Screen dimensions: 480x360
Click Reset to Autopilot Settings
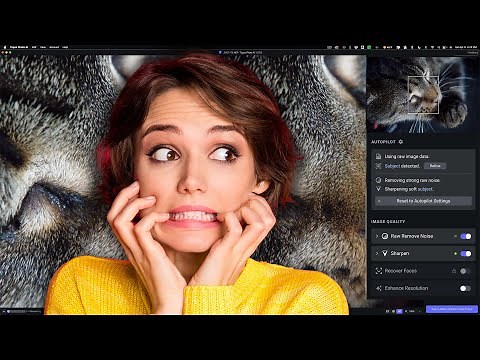tap(423, 201)
